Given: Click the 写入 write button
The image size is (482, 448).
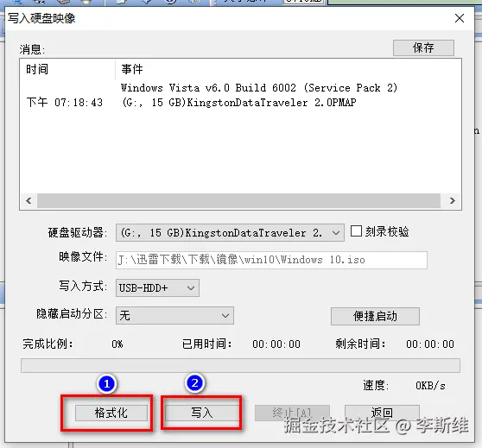Looking at the screenshot, I should (x=201, y=413).
